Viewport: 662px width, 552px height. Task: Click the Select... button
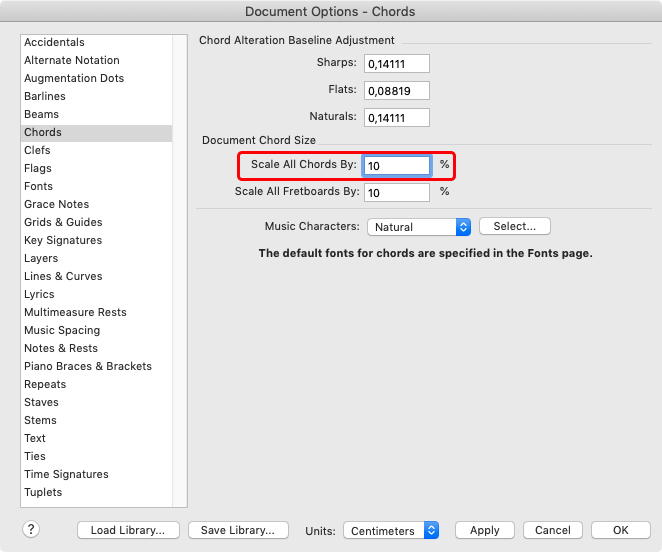point(515,227)
